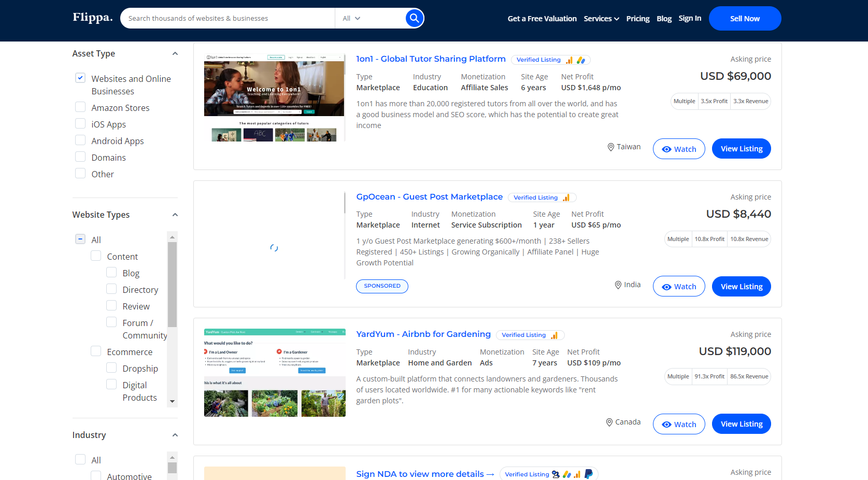Open 1on1 - Global Tutor Sharing Platform title
Image resolution: width=868 pixels, height=480 pixels.
pyautogui.click(x=431, y=59)
